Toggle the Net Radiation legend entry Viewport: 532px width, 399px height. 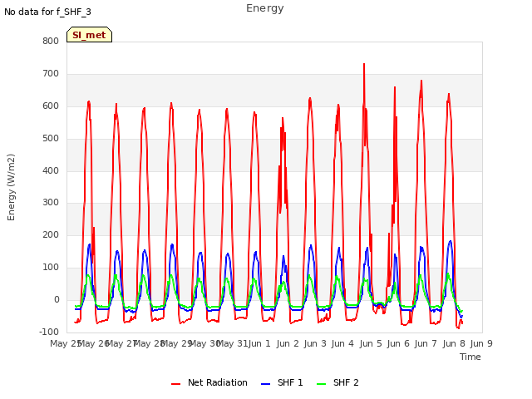[x=209, y=382]
